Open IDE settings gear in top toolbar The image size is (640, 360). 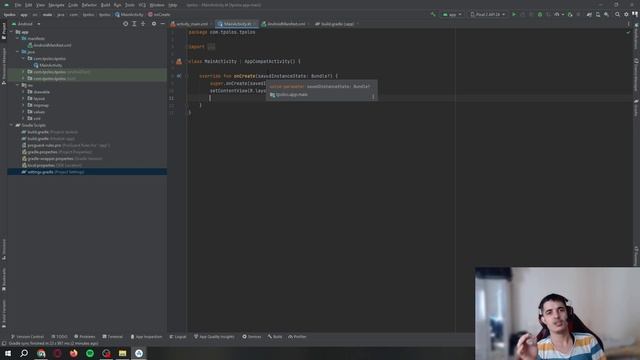(x=626, y=14)
